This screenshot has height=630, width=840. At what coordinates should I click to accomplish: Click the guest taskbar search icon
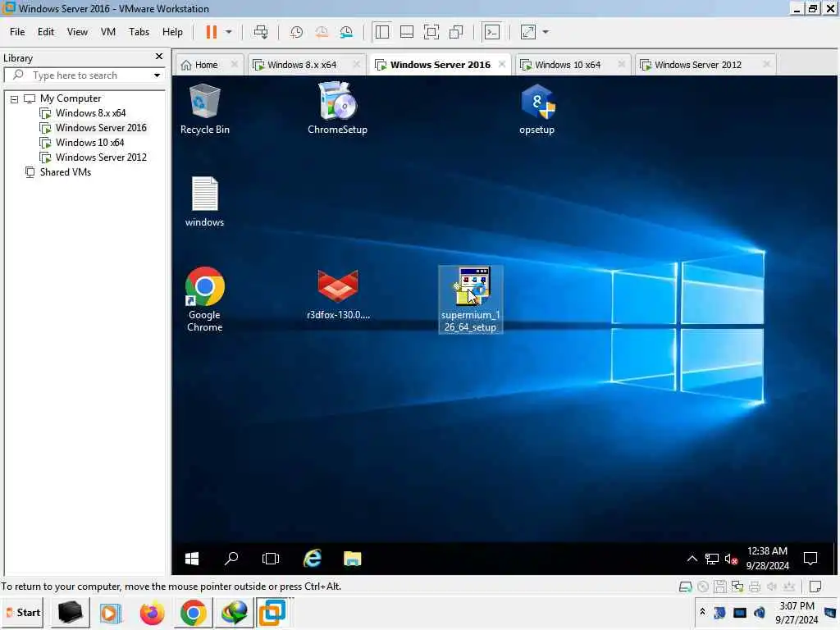click(231, 559)
